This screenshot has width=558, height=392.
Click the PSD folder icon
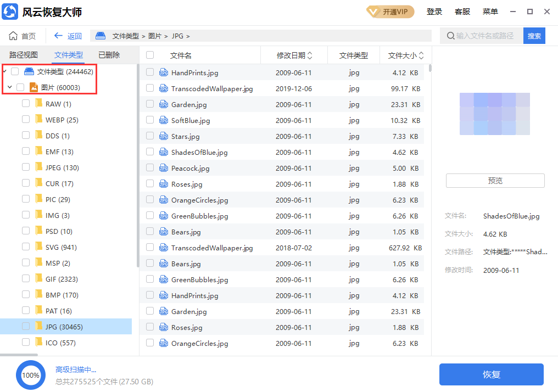pyautogui.click(x=39, y=231)
